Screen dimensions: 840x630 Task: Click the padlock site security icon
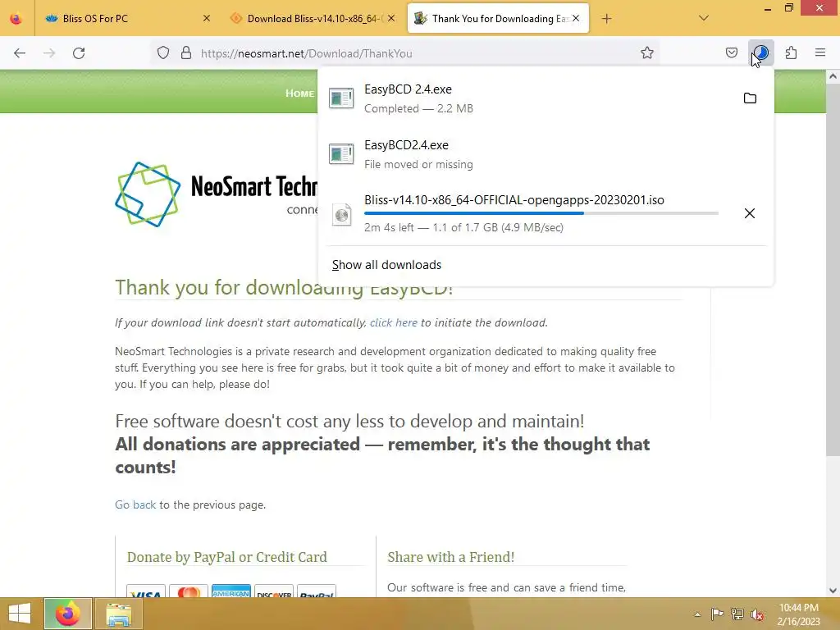pos(186,53)
